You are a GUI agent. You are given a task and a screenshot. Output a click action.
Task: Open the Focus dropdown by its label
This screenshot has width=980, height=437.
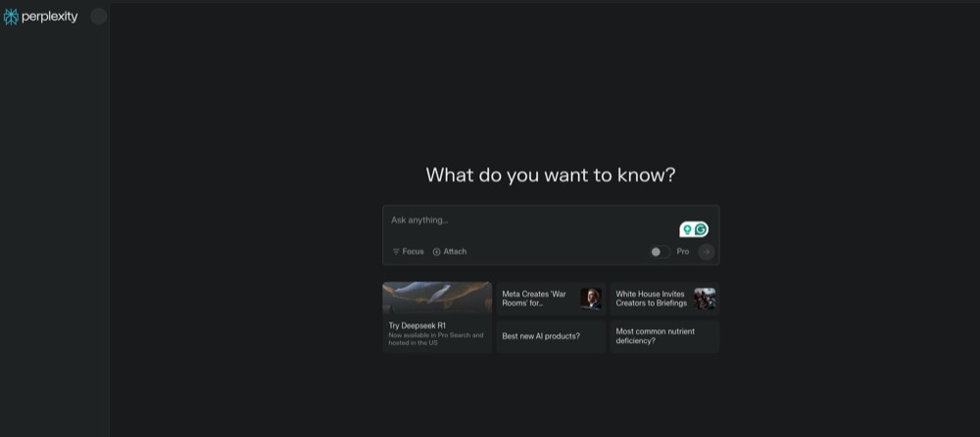(413, 252)
